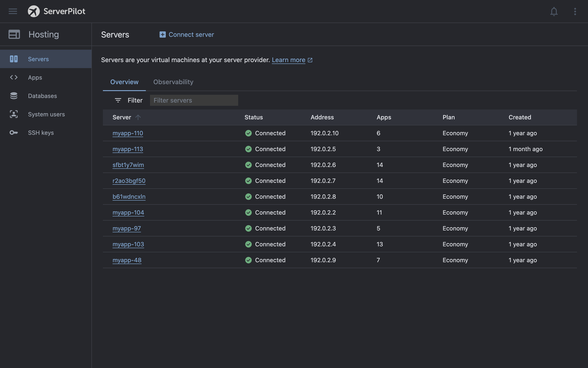Click the green check icon for b61wdncxln
The image size is (588, 368).
tap(249, 196)
